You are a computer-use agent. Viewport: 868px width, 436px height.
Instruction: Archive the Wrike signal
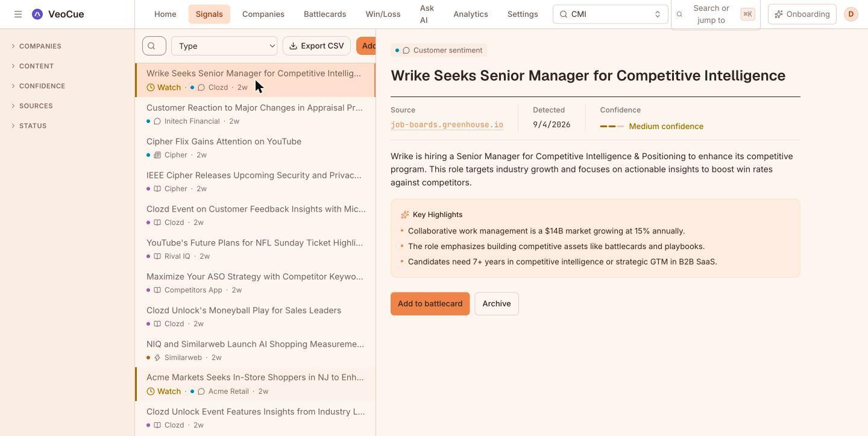497,304
